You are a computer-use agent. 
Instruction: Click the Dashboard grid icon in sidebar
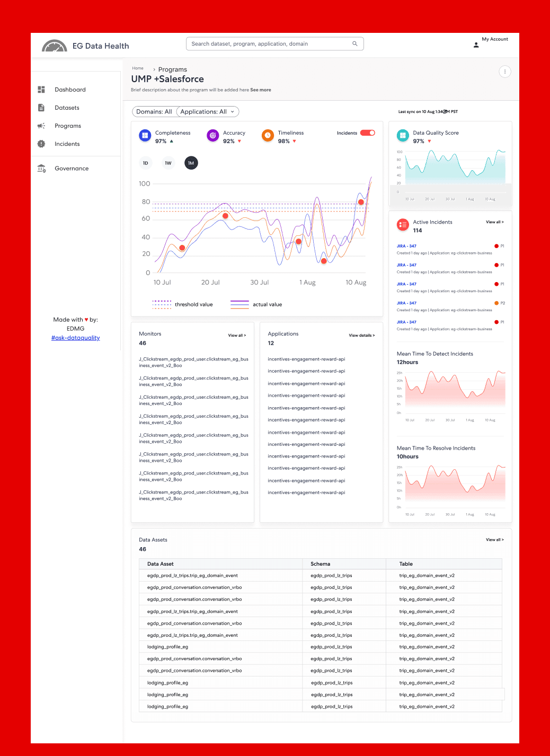click(x=41, y=90)
